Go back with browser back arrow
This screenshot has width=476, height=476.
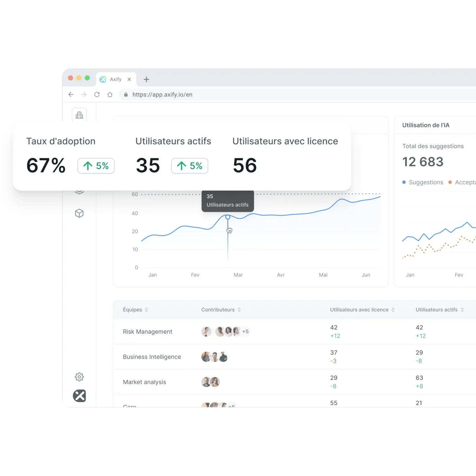point(71,95)
